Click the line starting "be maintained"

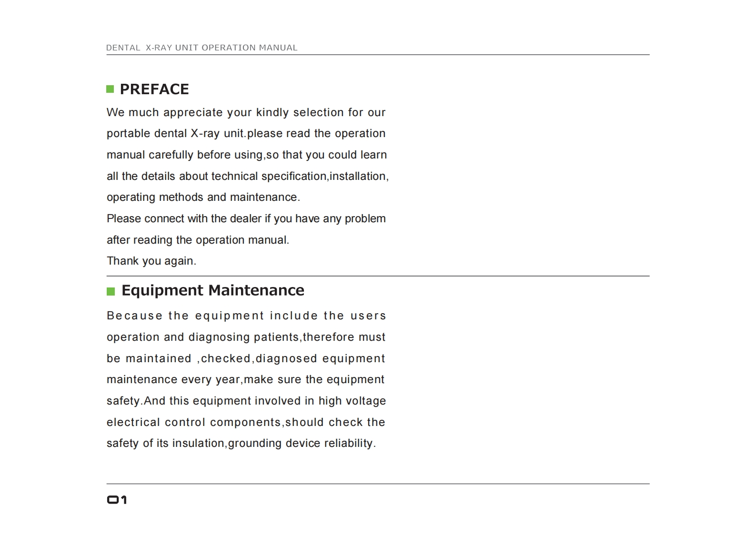(246, 358)
